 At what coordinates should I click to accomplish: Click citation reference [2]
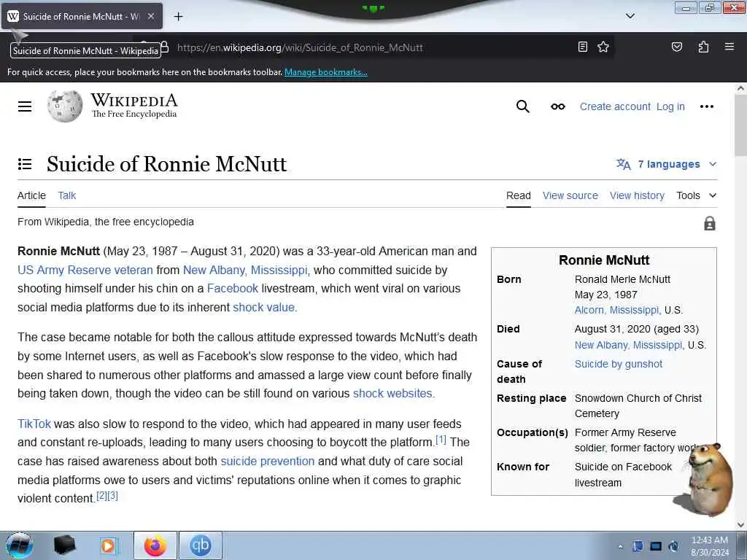(101, 496)
